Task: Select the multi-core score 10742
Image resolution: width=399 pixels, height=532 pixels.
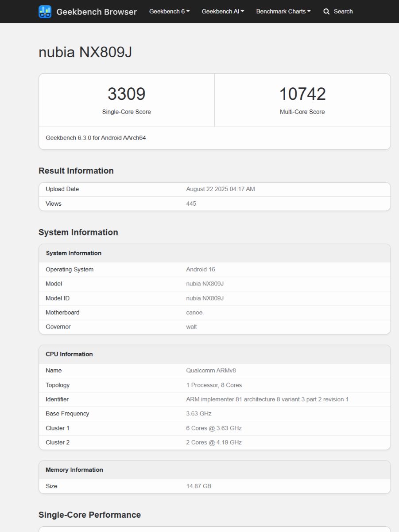Action: tap(302, 94)
